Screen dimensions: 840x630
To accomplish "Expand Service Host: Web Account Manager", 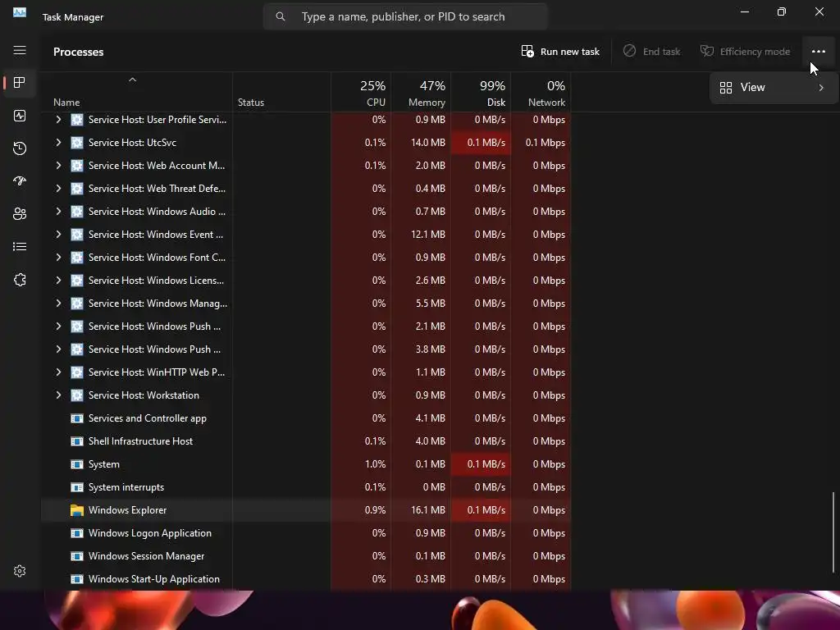I will click(58, 166).
